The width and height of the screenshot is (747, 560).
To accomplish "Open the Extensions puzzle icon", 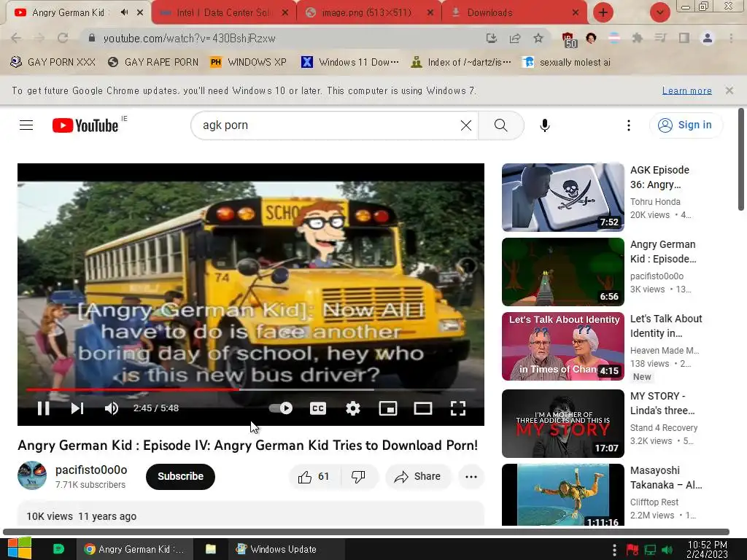I will point(637,38).
